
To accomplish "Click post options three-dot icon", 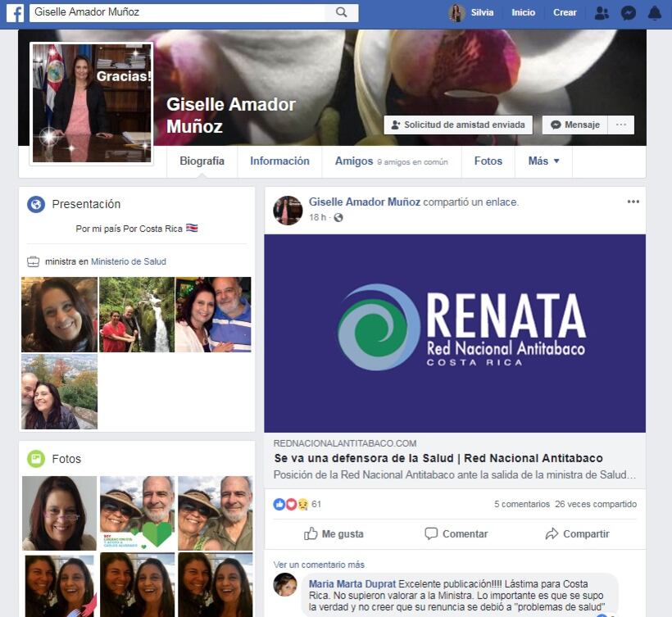I will pyautogui.click(x=633, y=202).
